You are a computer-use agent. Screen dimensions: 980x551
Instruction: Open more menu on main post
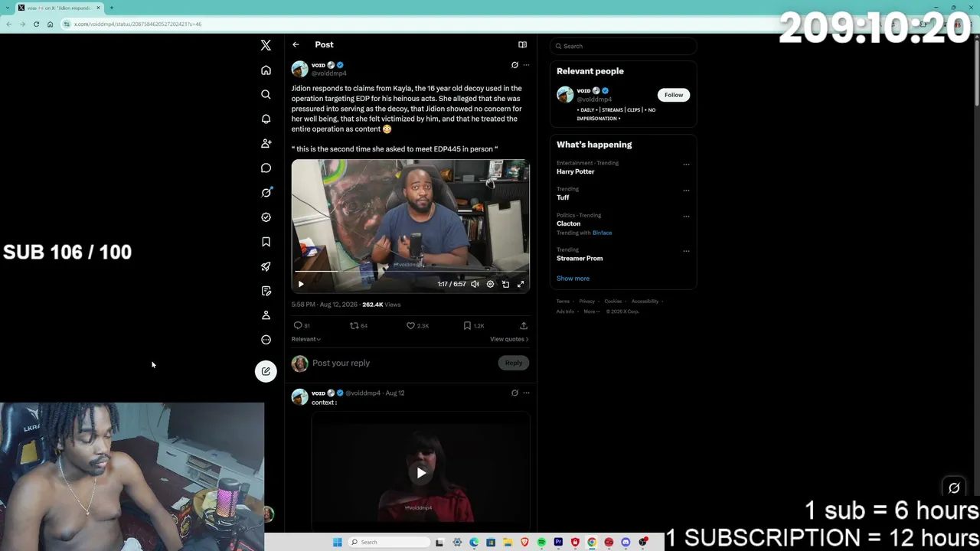[x=526, y=65]
